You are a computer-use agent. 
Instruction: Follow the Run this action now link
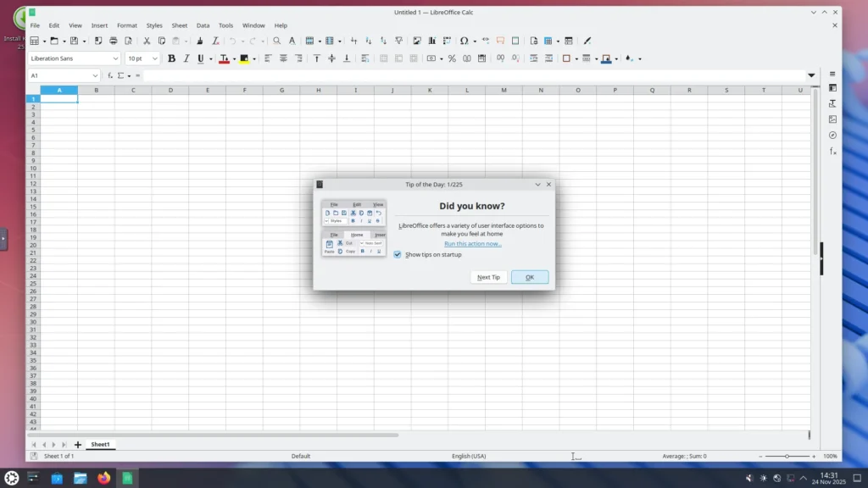(472, 244)
